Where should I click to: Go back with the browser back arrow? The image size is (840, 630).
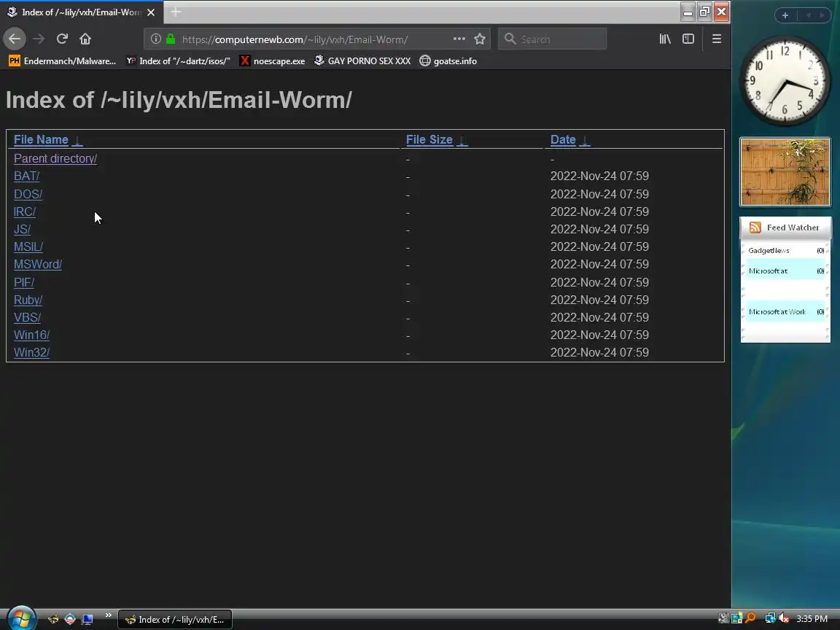pyautogui.click(x=15, y=39)
